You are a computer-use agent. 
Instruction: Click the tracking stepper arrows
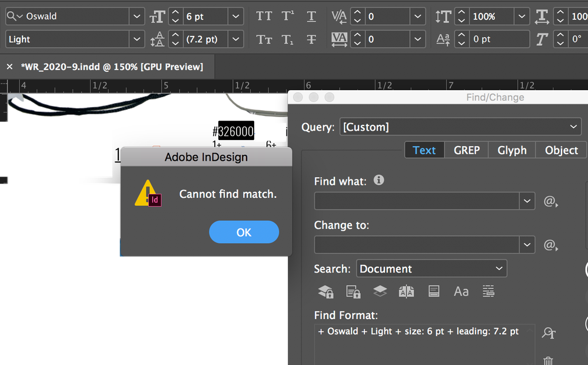coord(357,39)
